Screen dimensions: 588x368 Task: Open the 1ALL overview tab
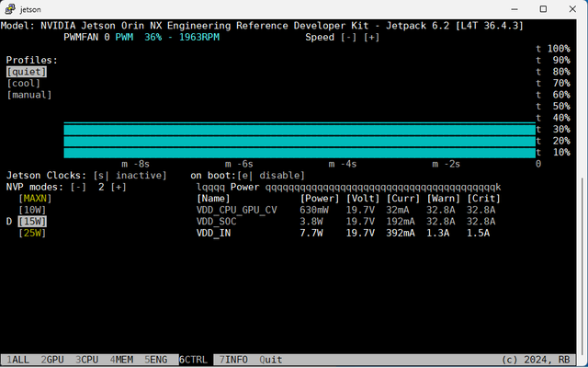click(x=16, y=360)
